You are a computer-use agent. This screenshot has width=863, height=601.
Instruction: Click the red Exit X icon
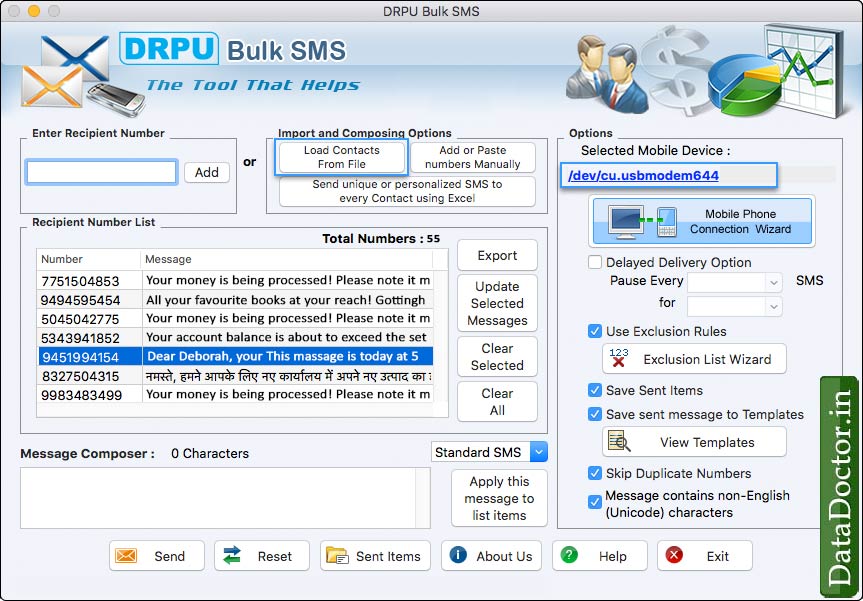tap(674, 555)
